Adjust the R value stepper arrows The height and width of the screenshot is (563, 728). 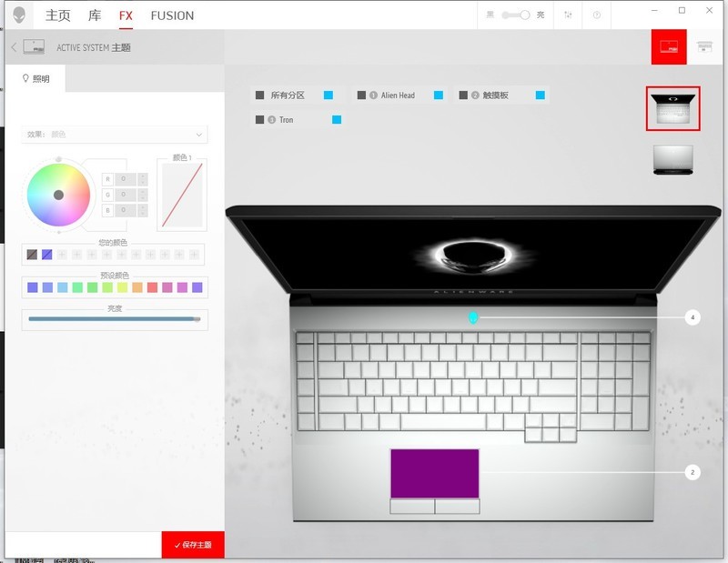point(143,178)
